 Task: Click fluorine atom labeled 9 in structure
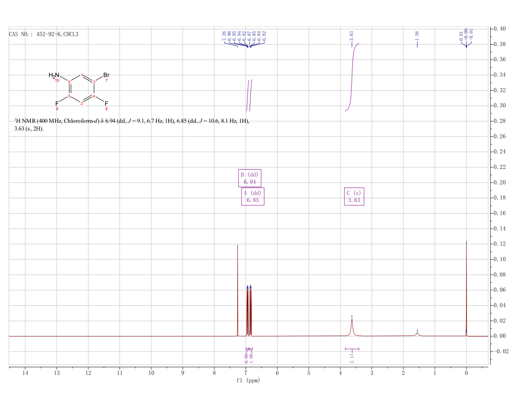tap(57, 103)
